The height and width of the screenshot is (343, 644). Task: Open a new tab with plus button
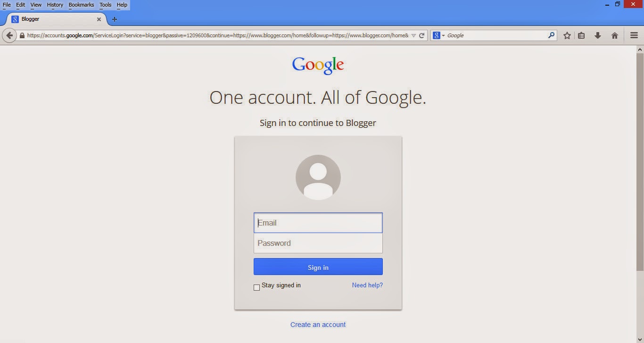(115, 19)
